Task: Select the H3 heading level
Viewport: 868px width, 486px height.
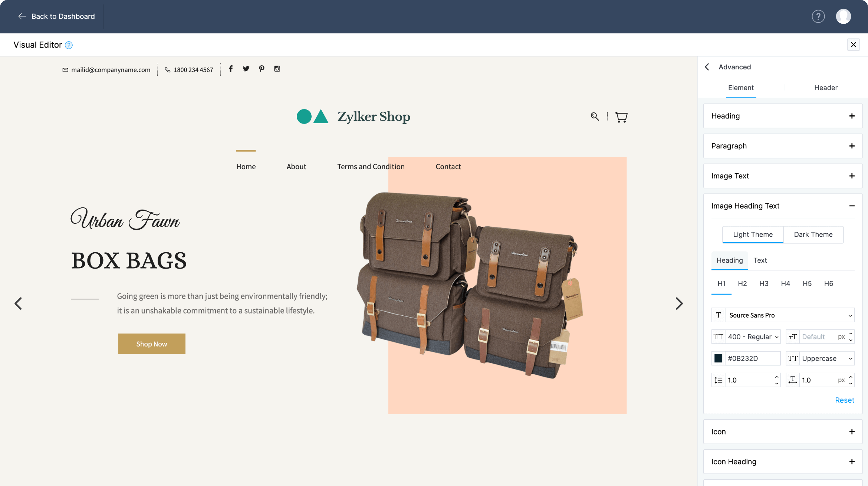Action: (764, 283)
